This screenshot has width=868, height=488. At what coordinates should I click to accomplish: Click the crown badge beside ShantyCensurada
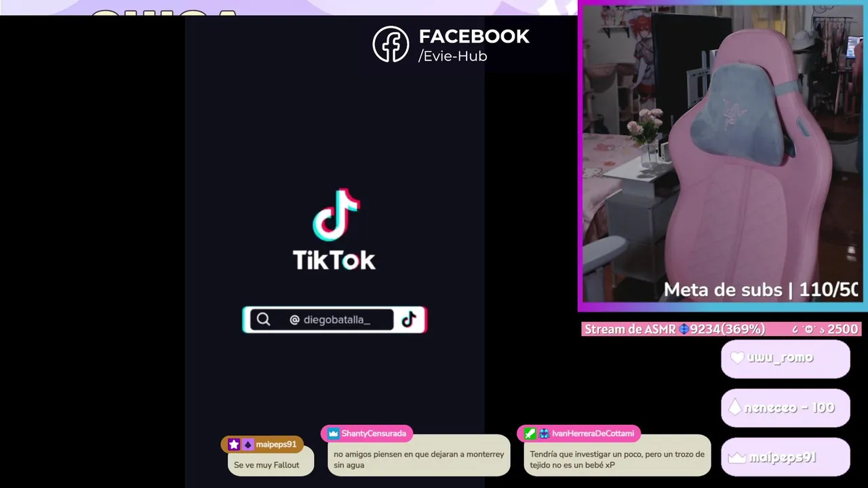(x=333, y=434)
